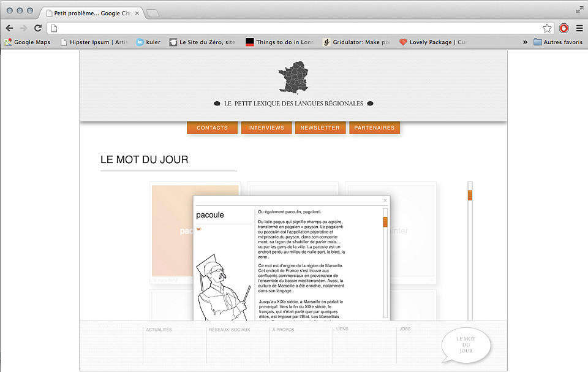Click the browser back arrow

pyautogui.click(x=9, y=28)
